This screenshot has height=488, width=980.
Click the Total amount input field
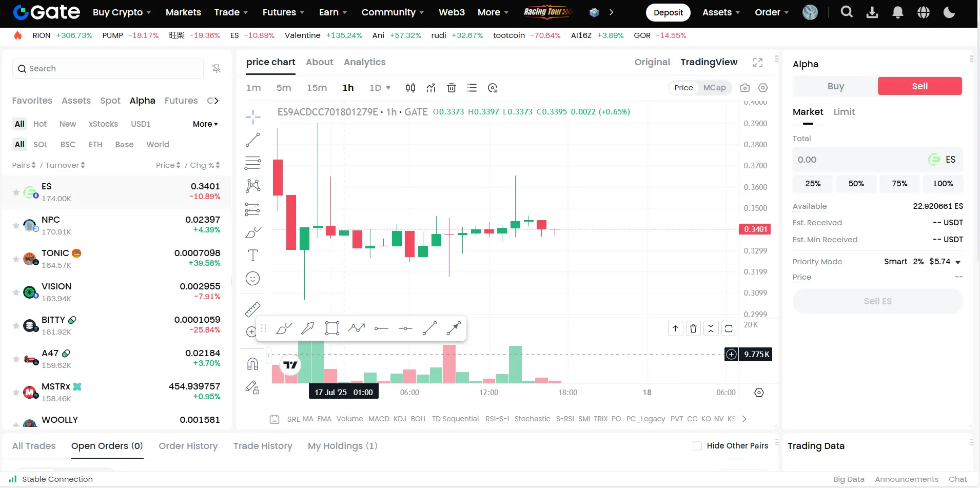[x=877, y=160]
